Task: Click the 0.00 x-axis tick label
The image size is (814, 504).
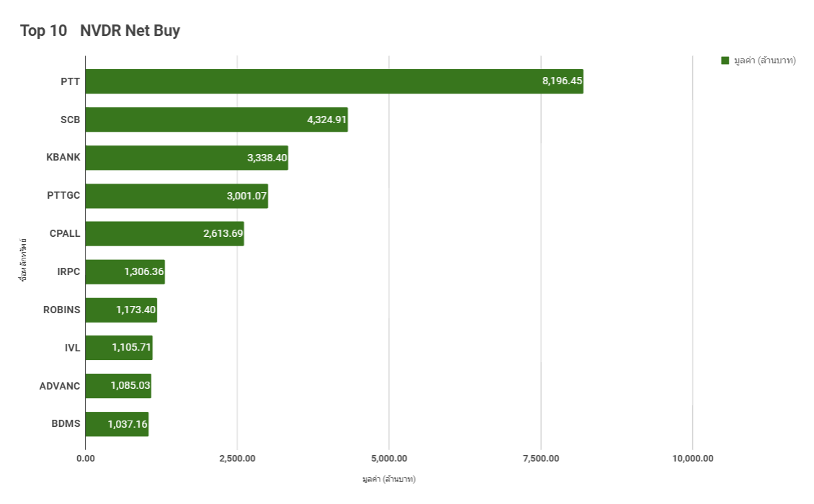Action: (x=85, y=459)
